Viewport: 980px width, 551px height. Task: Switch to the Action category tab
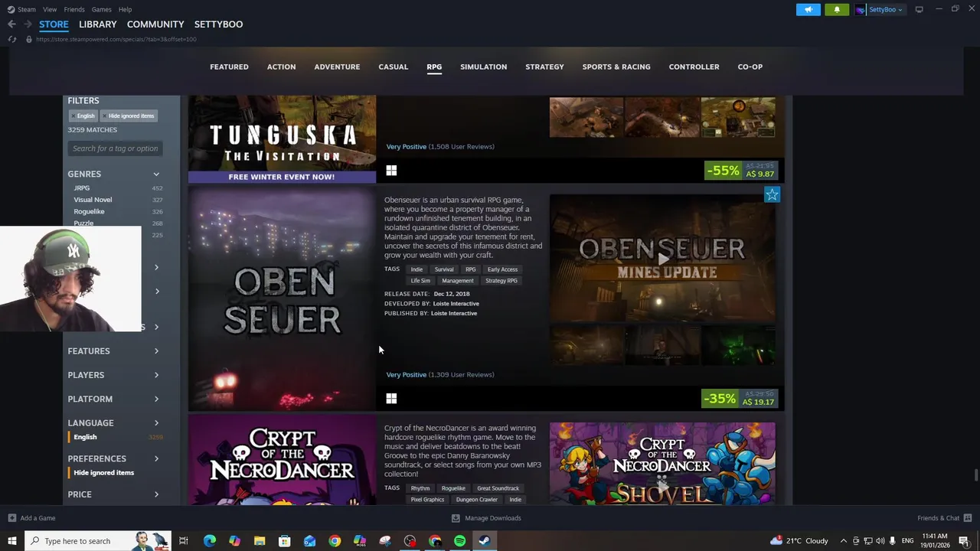[281, 67]
